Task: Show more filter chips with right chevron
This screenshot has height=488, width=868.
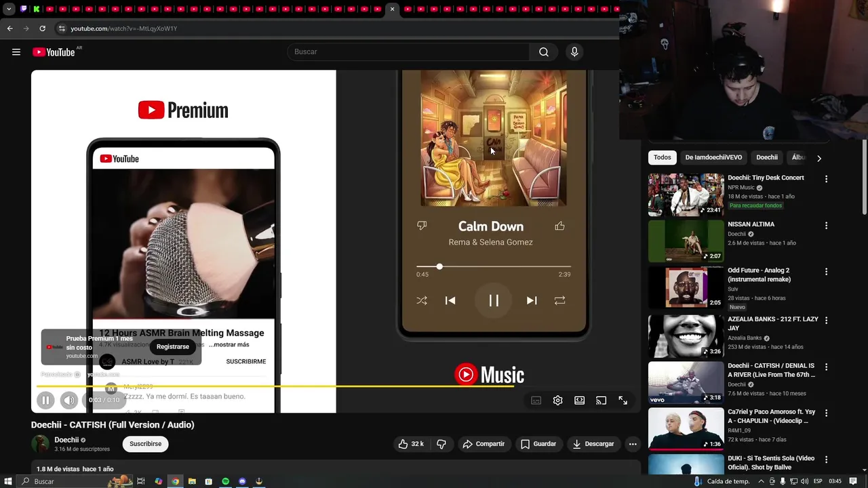Action: click(x=818, y=158)
